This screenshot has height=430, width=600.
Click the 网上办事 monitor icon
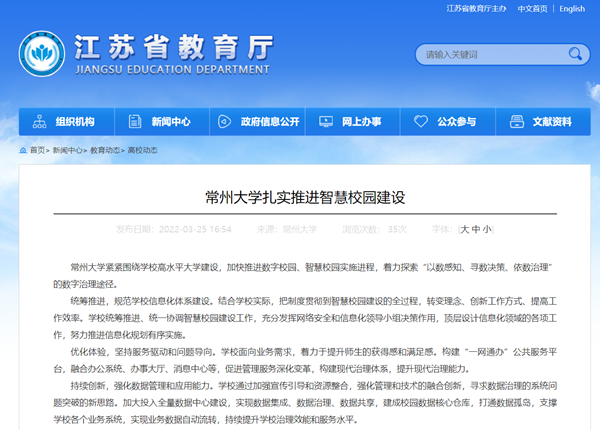[327, 122]
